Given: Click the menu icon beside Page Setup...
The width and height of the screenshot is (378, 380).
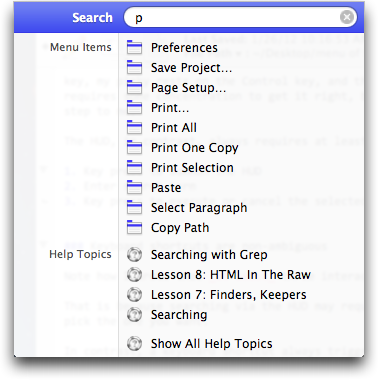Looking at the screenshot, I should (134, 87).
